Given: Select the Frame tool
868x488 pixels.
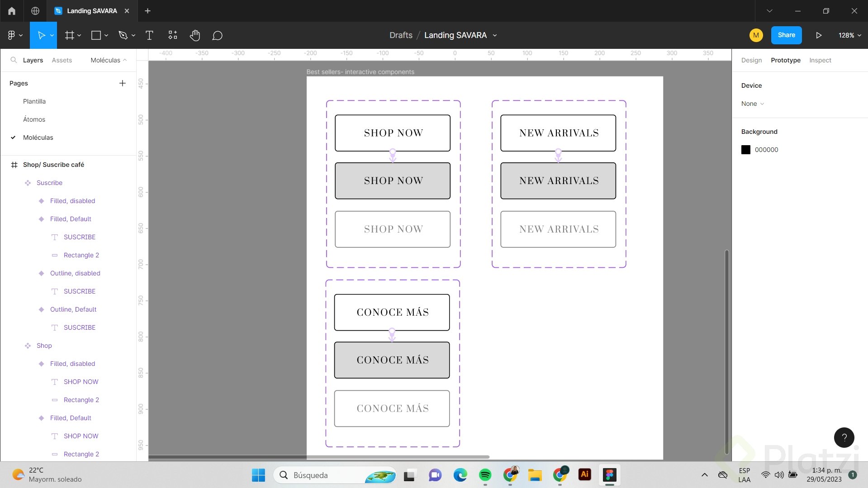Looking at the screenshot, I should [x=69, y=35].
